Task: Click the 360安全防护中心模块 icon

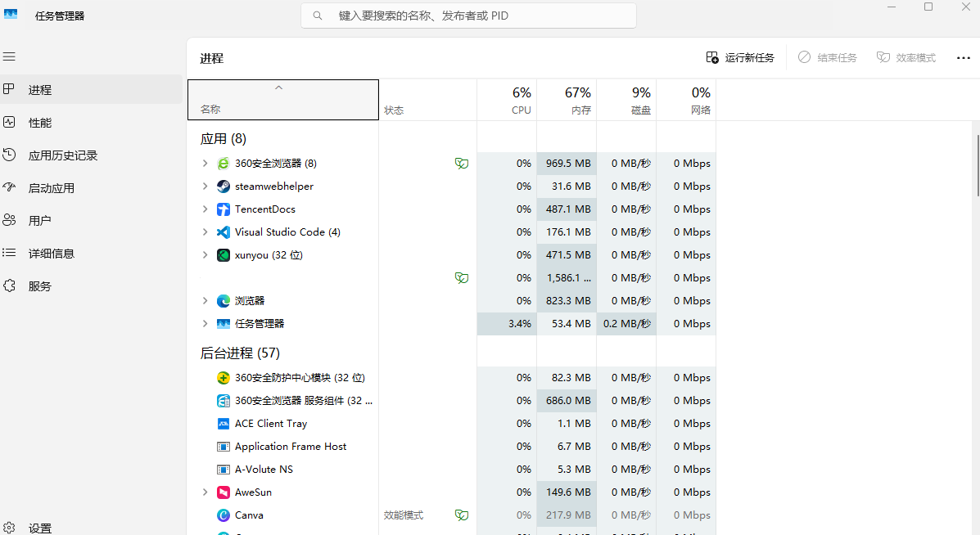Action: click(224, 378)
